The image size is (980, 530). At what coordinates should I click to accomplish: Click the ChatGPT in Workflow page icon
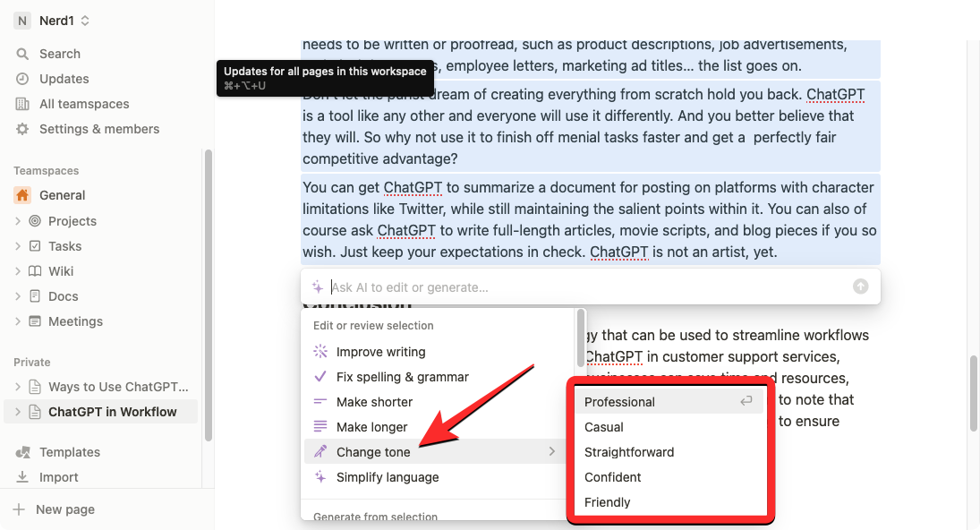(35, 411)
